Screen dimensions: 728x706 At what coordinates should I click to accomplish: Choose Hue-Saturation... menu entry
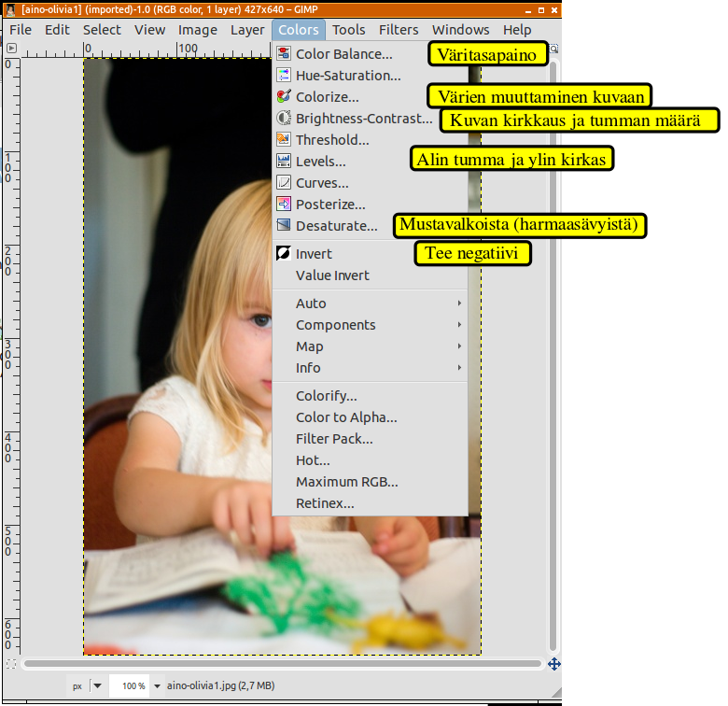(x=370, y=75)
